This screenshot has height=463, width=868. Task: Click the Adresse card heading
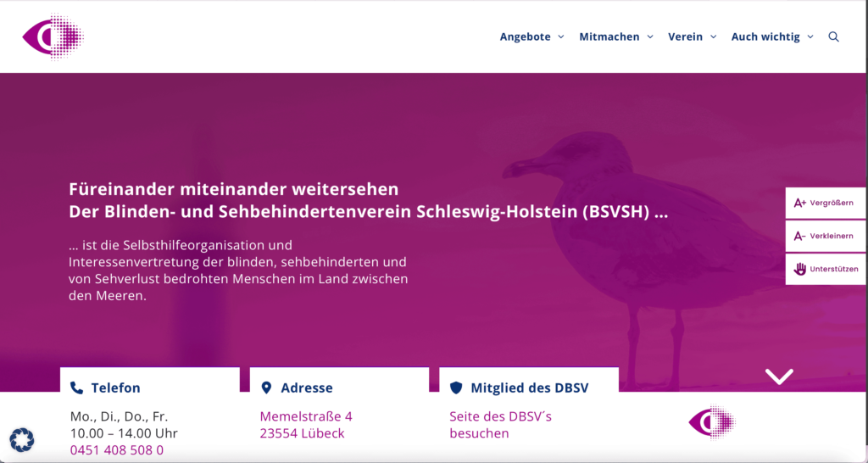307,388
